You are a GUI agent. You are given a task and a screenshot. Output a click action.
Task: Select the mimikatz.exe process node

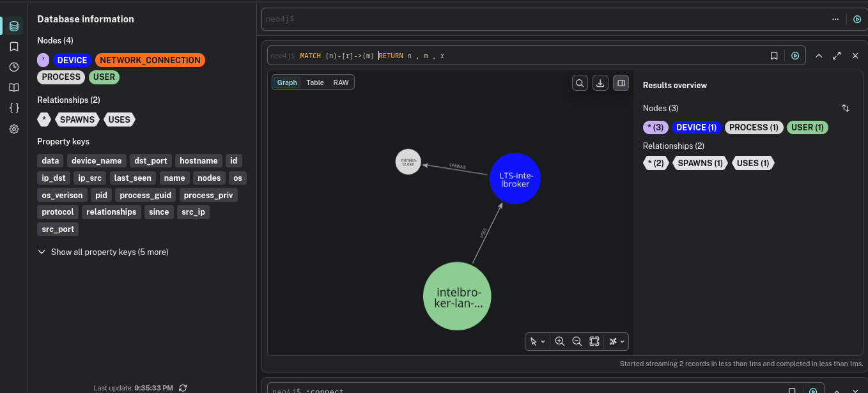pos(408,161)
